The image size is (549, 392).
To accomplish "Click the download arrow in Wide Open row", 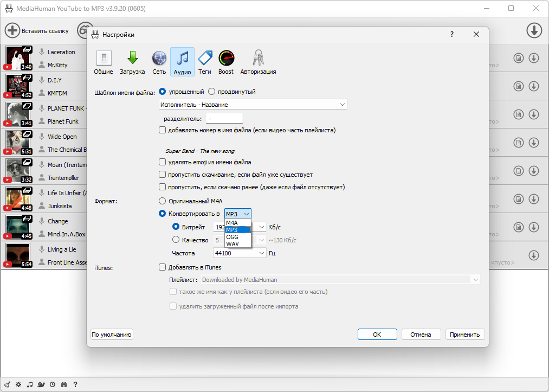I will coord(534,143).
